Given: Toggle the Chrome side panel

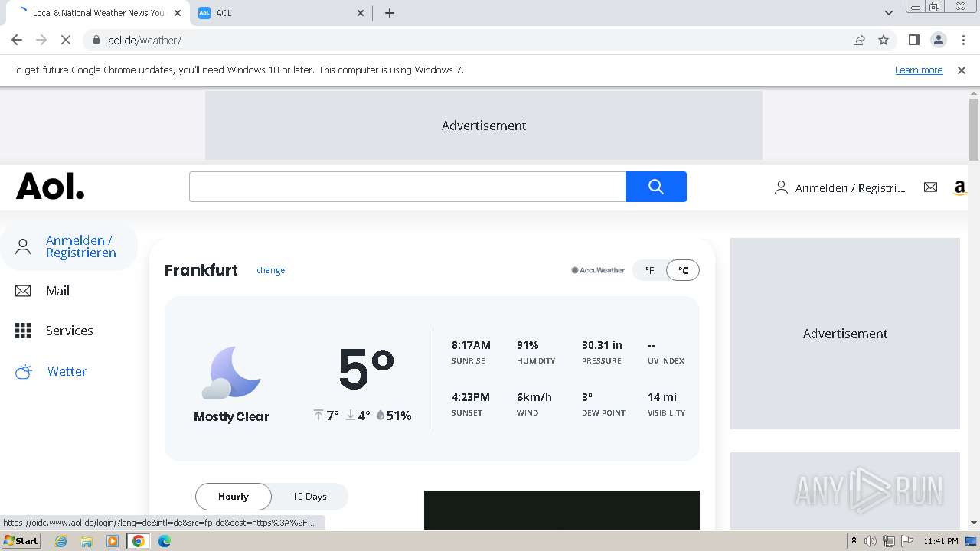Looking at the screenshot, I should [913, 40].
